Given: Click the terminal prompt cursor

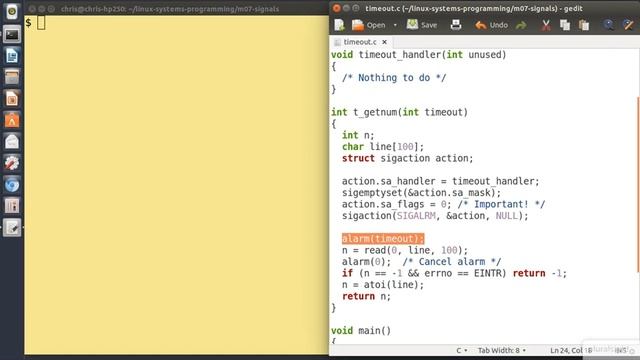Looking at the screenshot, I should point(41,23).
